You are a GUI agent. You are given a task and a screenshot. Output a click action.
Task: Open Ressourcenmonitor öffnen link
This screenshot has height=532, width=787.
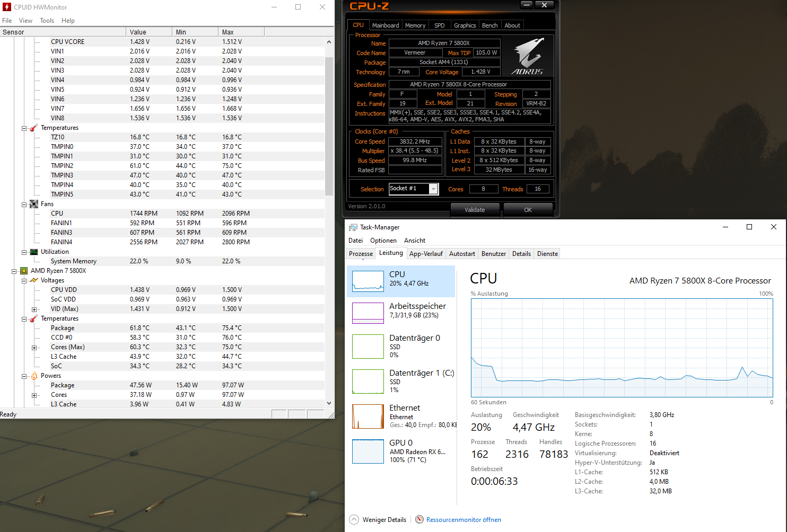[464, 520]
